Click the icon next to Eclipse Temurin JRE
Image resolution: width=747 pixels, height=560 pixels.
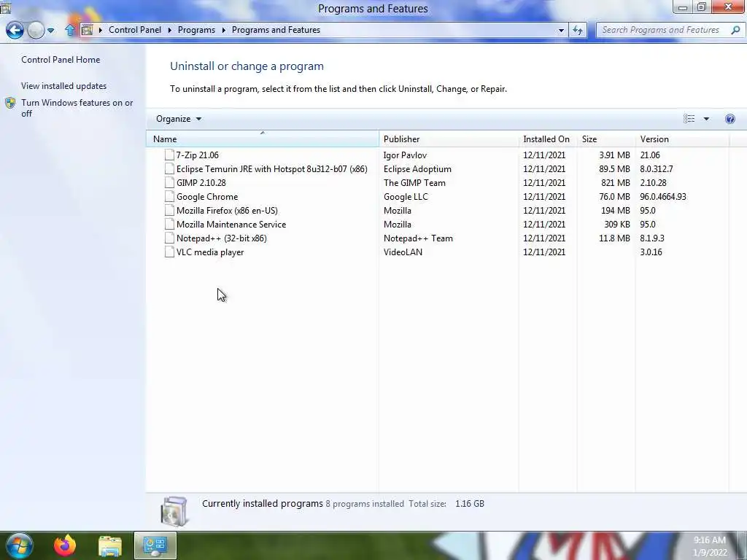click(x=169, y=168)
